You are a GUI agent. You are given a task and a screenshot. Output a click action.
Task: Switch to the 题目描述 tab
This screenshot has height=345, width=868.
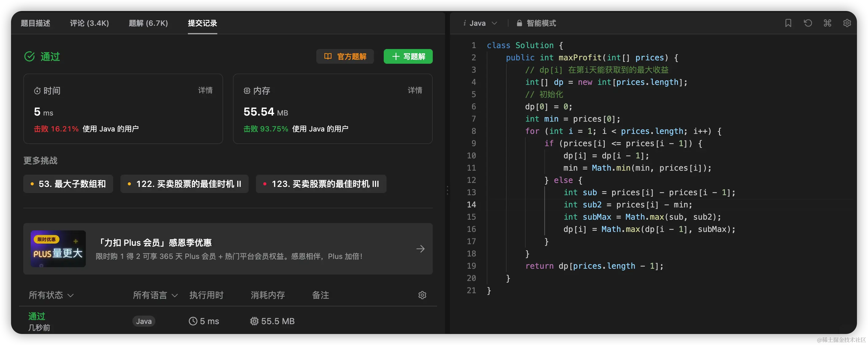tap(35, 23)
